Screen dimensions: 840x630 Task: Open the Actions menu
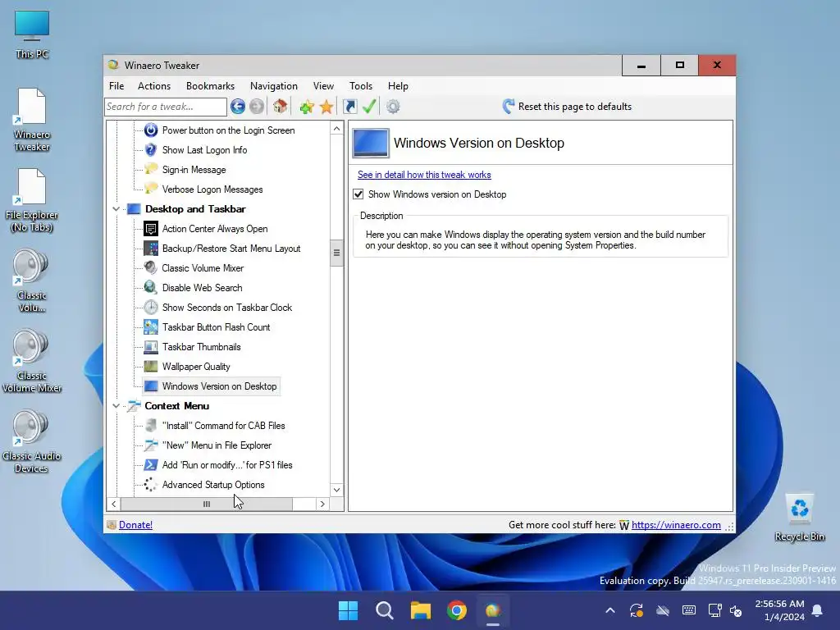tap(153, 85)
